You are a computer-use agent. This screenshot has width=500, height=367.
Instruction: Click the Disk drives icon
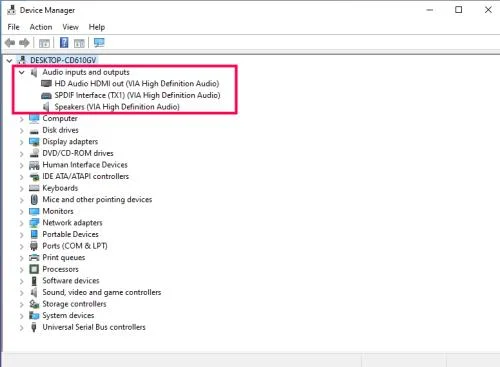tap(34, 131)
